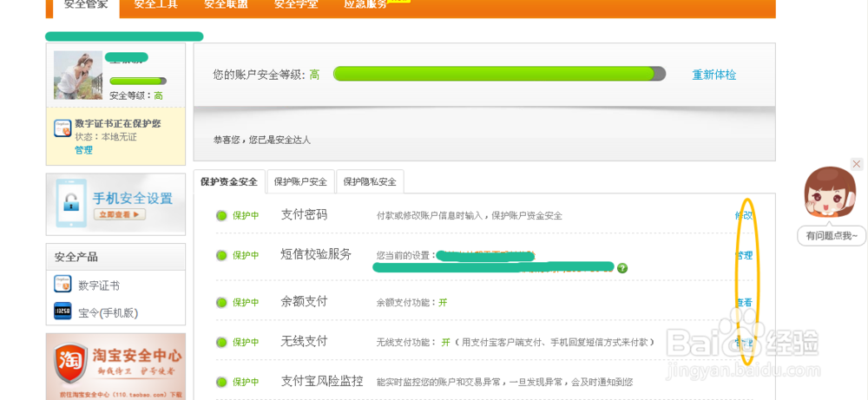Click the 短信校验服务 row title
The image size is (868, 400).
(x=316, y=254)
